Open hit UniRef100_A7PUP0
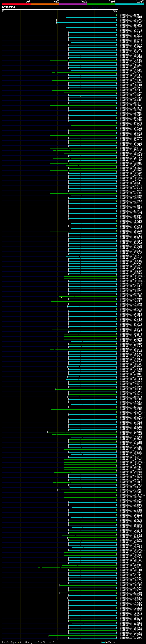This screenshot has height=644, width=146. 131,32
